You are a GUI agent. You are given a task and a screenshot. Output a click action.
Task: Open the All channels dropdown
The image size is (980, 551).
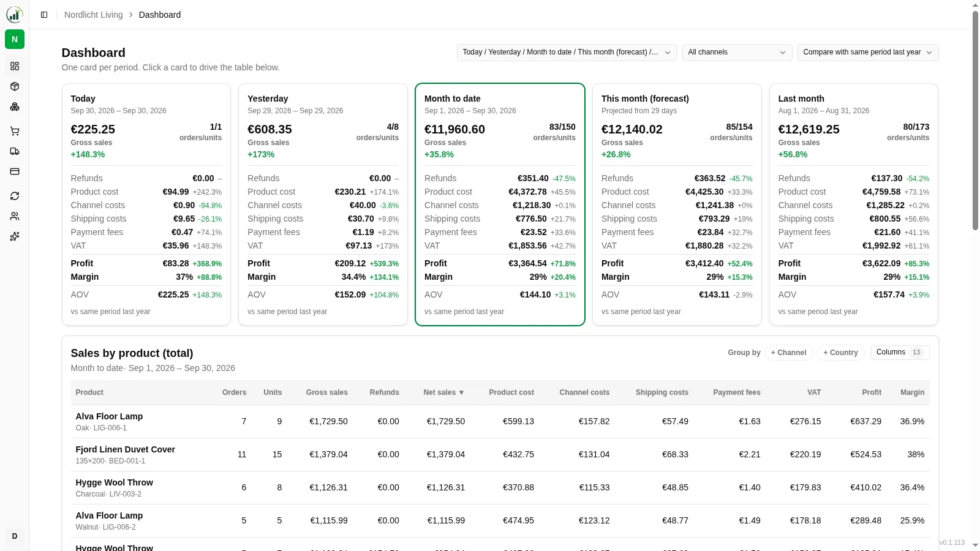[x=737, y=53]
